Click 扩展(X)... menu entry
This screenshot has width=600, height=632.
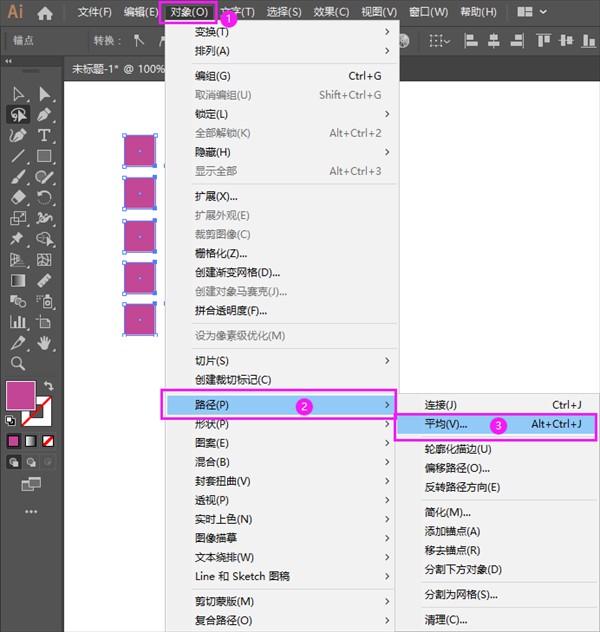(x=216, y=196)
